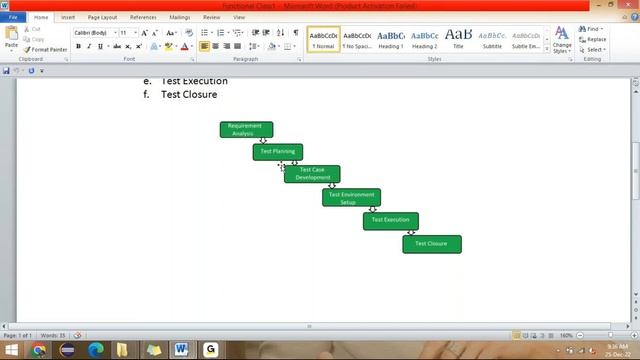This screenshot has width=640, height=360.
Task: Justify the paragraph text
Action: click(x=238, y=46)
